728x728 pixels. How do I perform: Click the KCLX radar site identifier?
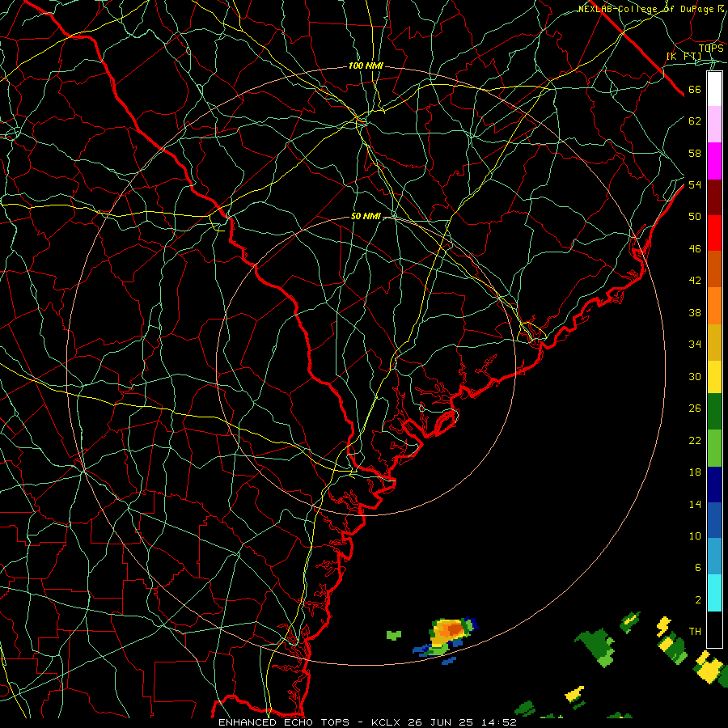(387, 722)
